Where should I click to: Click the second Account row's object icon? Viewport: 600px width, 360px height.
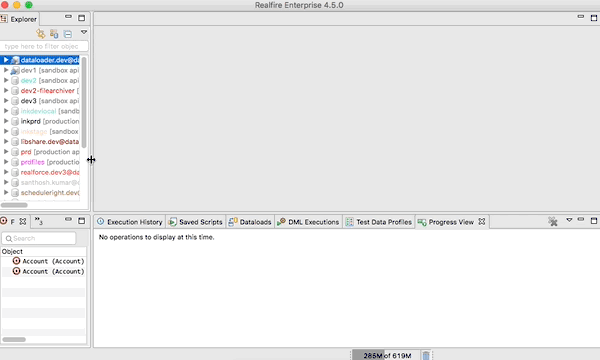click(16, 271)
